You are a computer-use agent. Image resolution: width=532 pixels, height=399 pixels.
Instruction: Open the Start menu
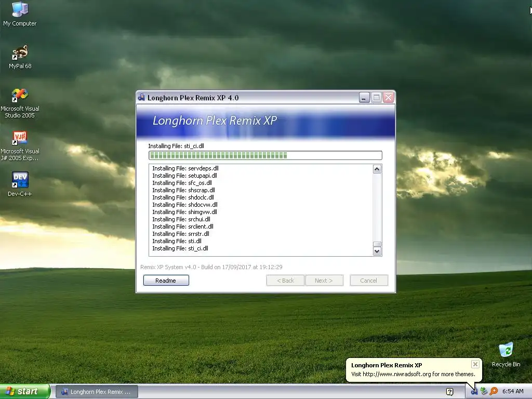pos(24,391)
